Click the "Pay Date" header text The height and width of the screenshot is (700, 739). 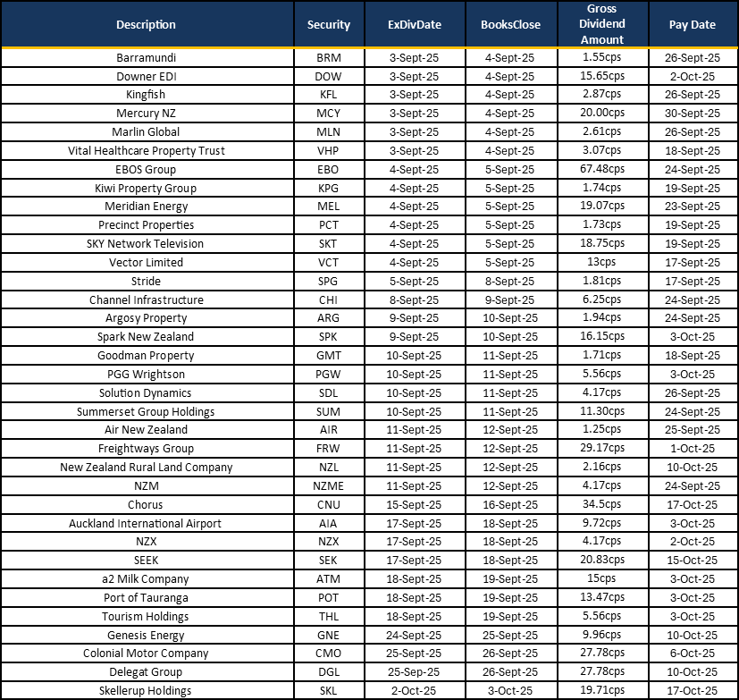(693, 25)
